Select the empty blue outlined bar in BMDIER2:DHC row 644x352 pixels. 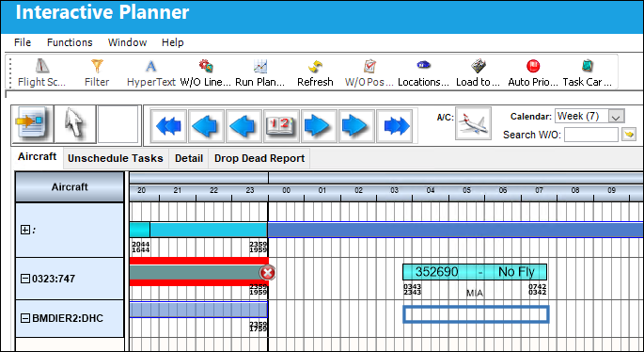click(x=476, y=314)
